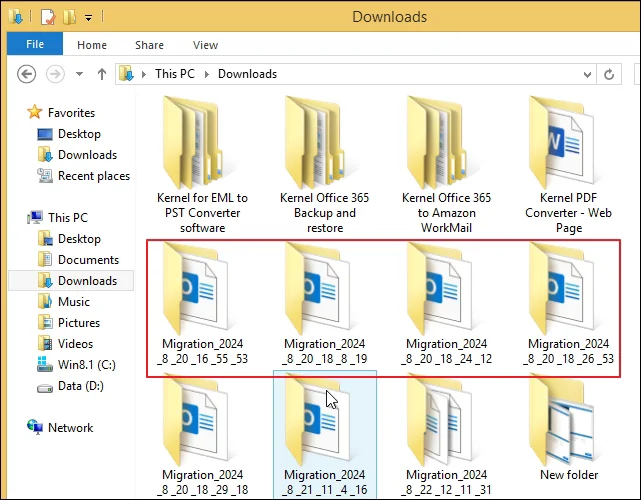The image size is (641, 500).
Task: Switch to the Share ribbon tab
Action: [149, 45]
